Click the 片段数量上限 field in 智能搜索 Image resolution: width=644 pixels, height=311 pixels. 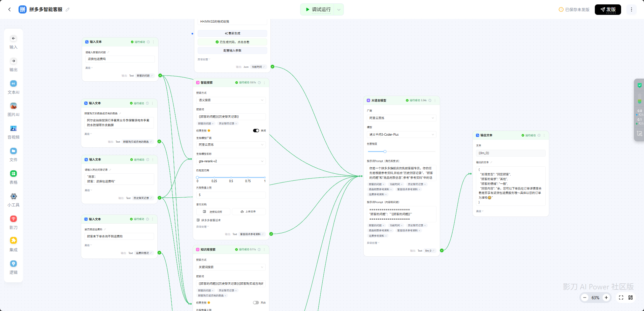[231, 195]
